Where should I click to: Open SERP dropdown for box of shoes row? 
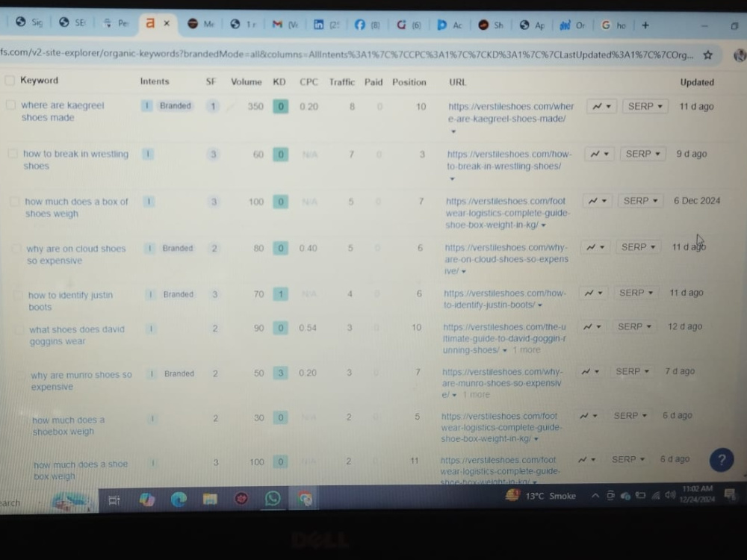tap(640, 200)
